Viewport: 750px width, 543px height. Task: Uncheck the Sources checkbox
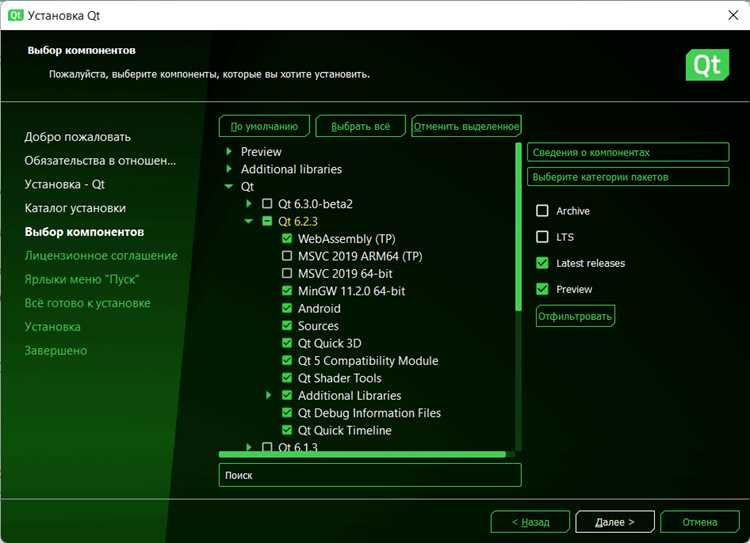click(287, 325)
